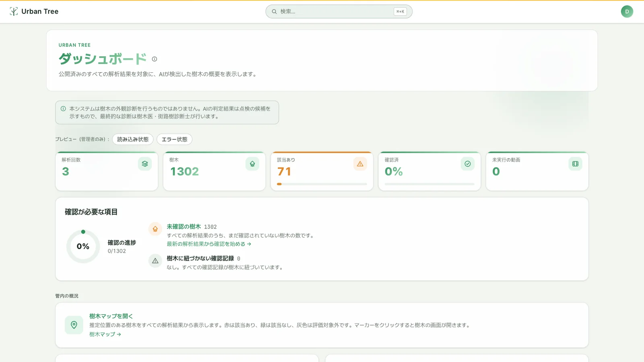Click the tree icon in 樹木 card

252,164
